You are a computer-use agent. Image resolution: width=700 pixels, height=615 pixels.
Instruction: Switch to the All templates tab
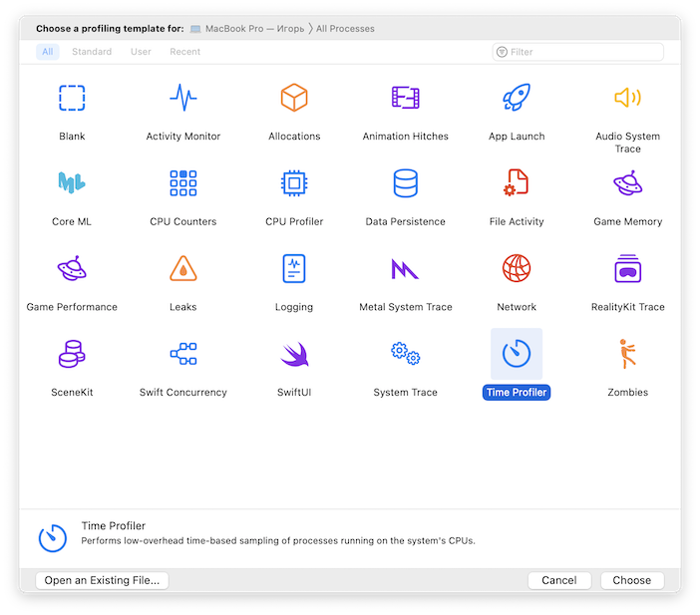coord(47,52)
